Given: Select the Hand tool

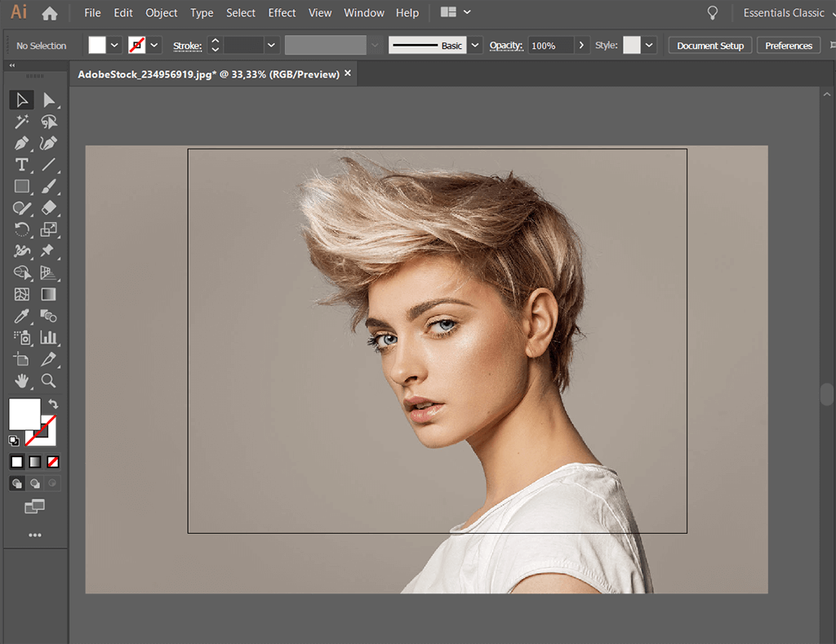Looking at the screenshot, I should pos(22,380).
